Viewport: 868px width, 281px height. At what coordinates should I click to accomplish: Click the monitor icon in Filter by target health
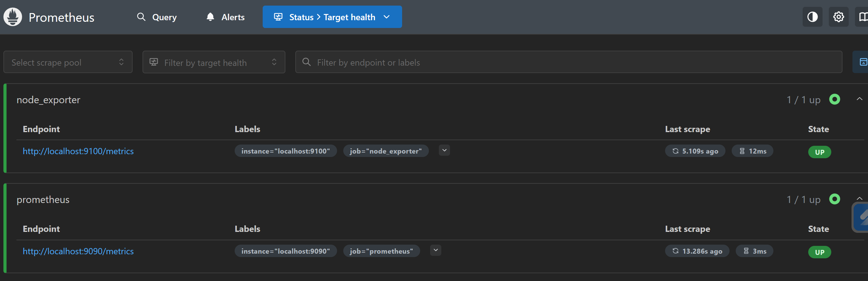click(x=154, y=62)
